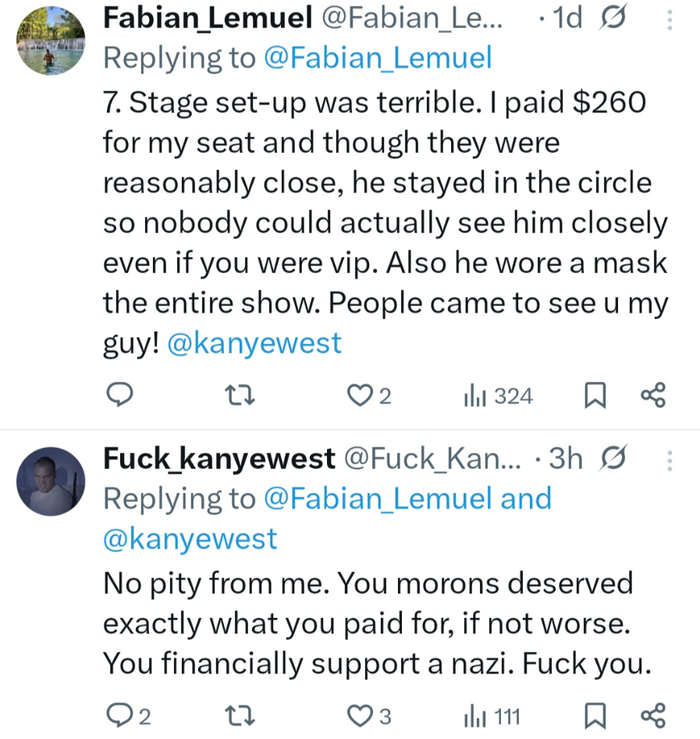Click the Fabian_Lemuel display name
This screenshot has width=700, height=739.
point(208,19)
